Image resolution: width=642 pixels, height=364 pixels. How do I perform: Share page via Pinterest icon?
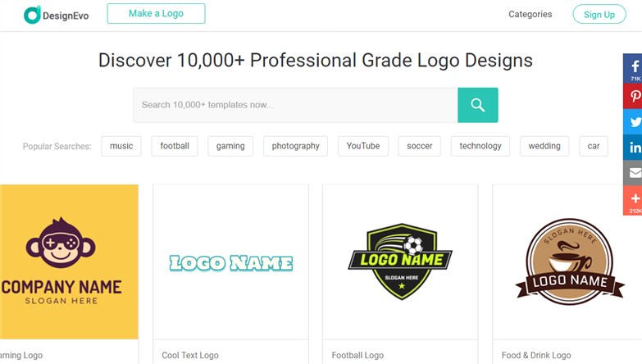[634, 96]
